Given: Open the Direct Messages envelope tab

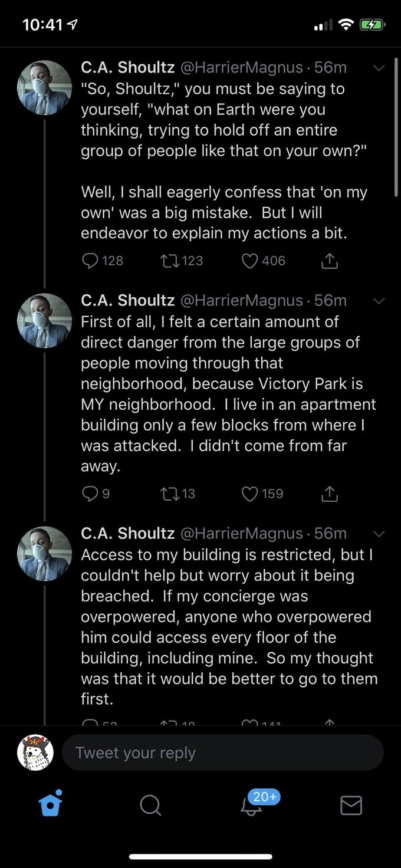Looking at the screenshot, I should point(351,805).
